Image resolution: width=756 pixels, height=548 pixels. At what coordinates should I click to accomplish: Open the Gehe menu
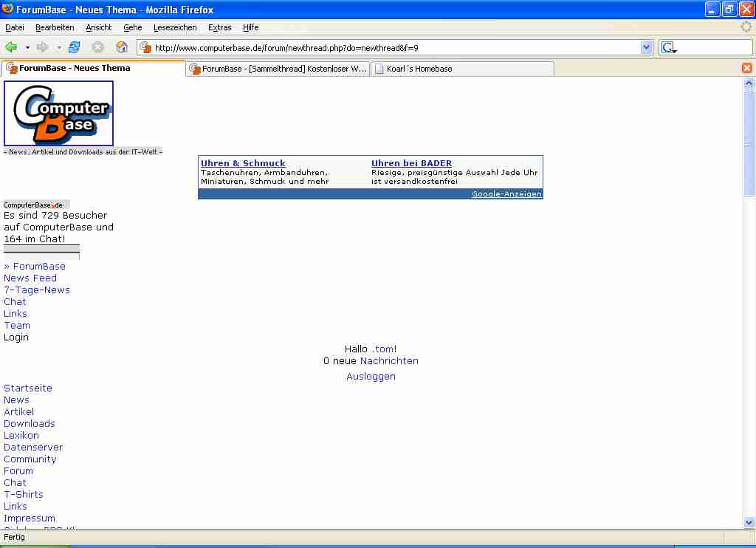click(x=133, y=27)
